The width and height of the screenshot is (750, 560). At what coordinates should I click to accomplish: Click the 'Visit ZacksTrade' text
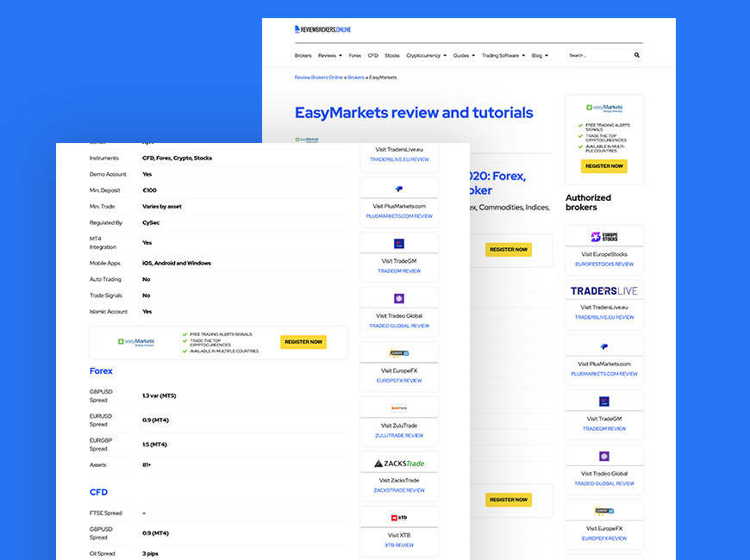[x=399, y=481]
